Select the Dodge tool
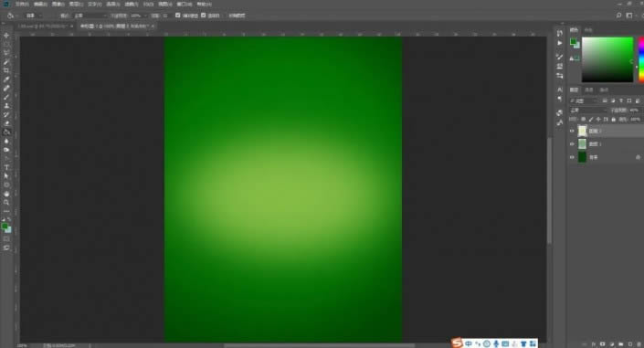The width and height of the screenshot is (644, 348). [x=6, y=150]
